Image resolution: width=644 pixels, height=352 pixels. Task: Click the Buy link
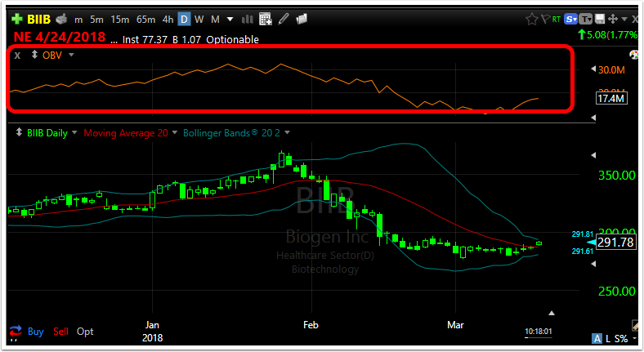(x=36, y=332)
